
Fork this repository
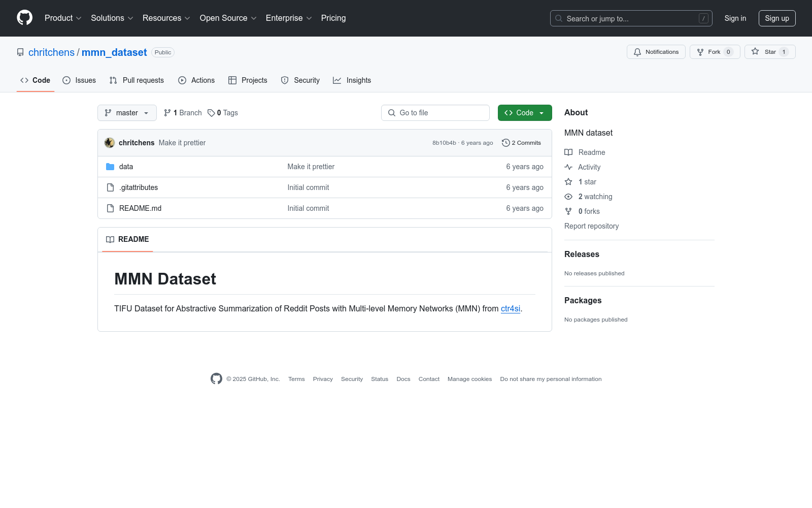coord(715,52)
